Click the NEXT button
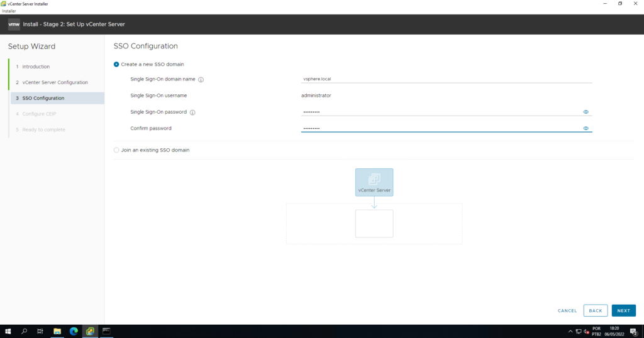Viewport: 644px width, 338px height. pyautogui.click(x=623, y=310)
